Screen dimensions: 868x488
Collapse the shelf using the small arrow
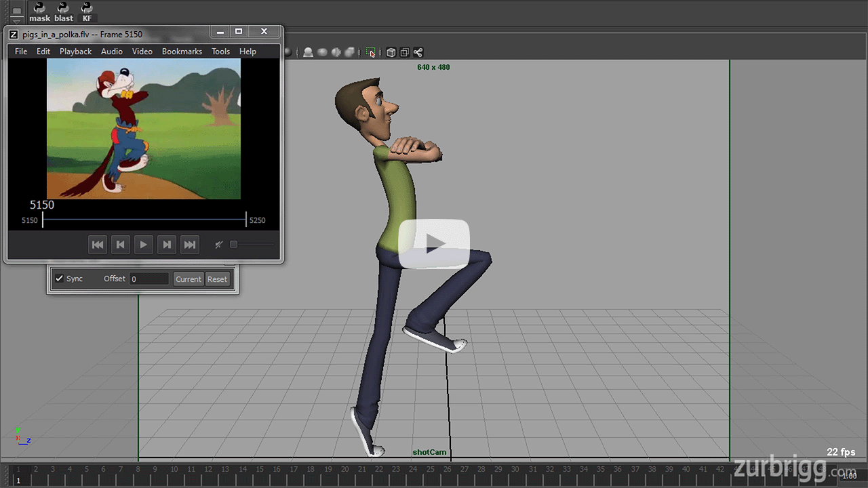17,22
